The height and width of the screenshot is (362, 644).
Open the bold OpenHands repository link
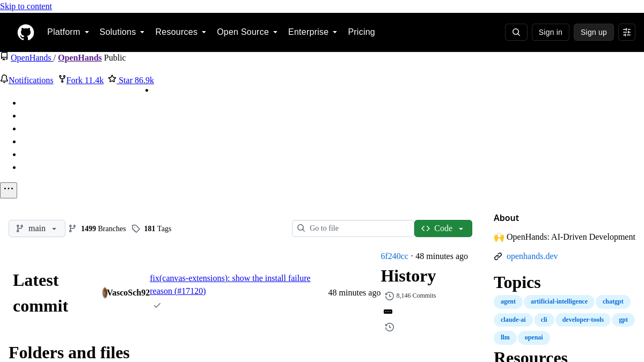80,57
